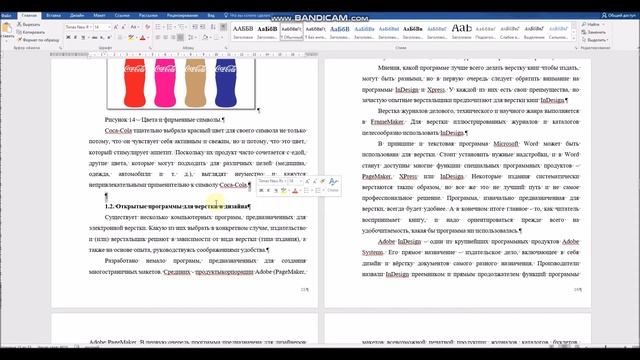Toggle Strikethrough in the ribbon
The height and width of the screenshot is (360, 640).
pos(94,38)
